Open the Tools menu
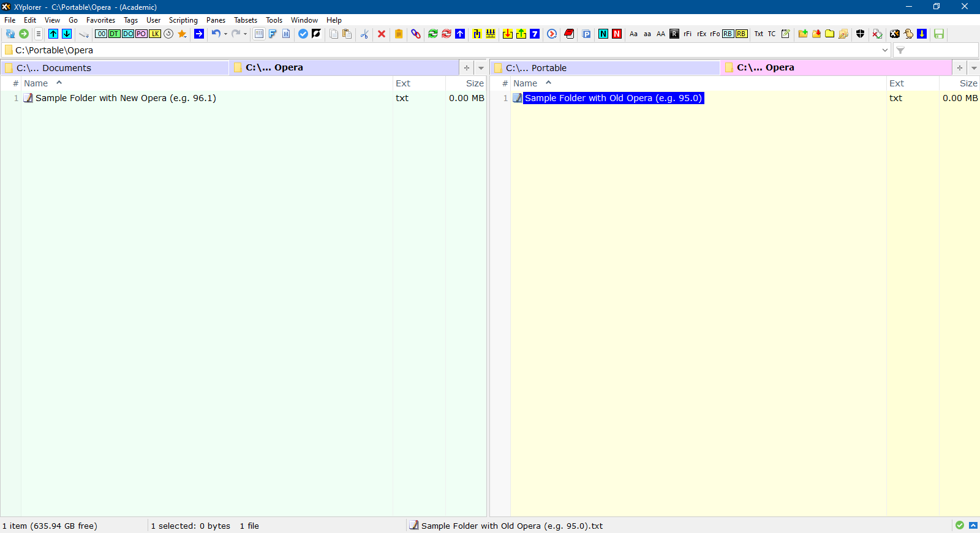This screenshot has width=980, height=533. tap(274, 20)
